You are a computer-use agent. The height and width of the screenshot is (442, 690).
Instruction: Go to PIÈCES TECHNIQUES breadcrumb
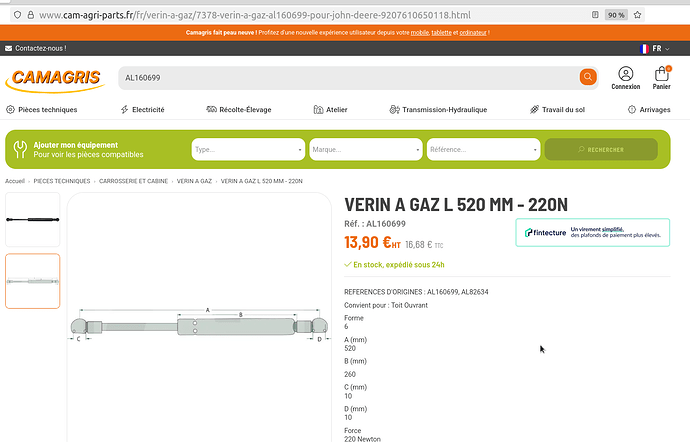62,181
